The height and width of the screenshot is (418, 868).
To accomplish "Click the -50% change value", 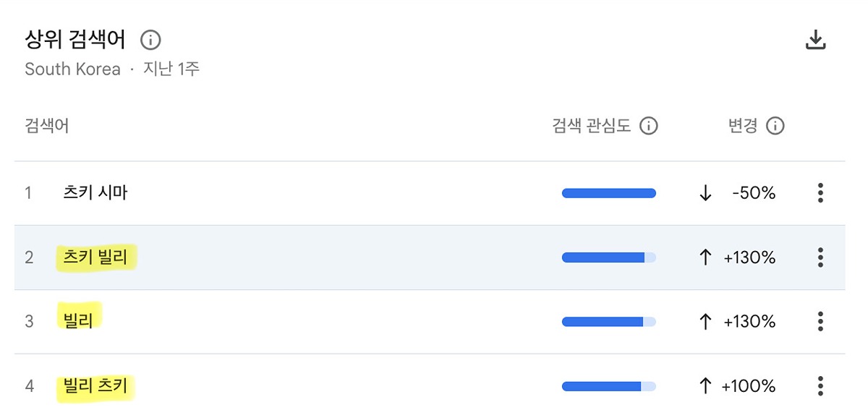I will tap(753, 193).
